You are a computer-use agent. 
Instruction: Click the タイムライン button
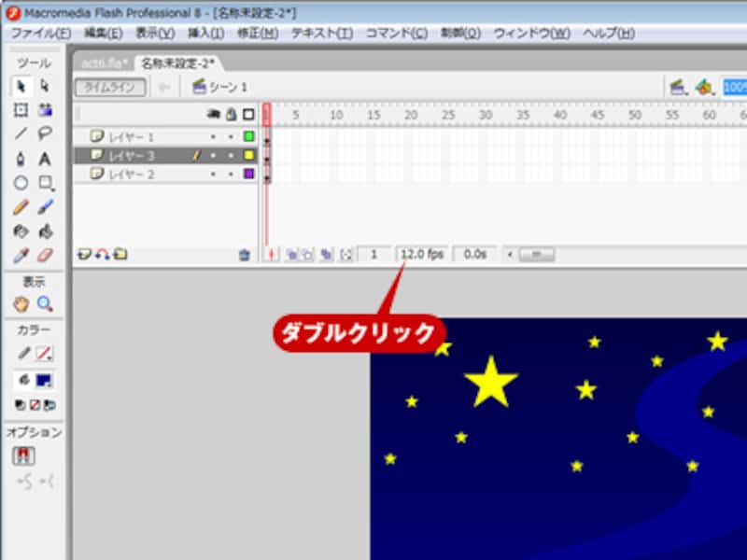point(110,86)
